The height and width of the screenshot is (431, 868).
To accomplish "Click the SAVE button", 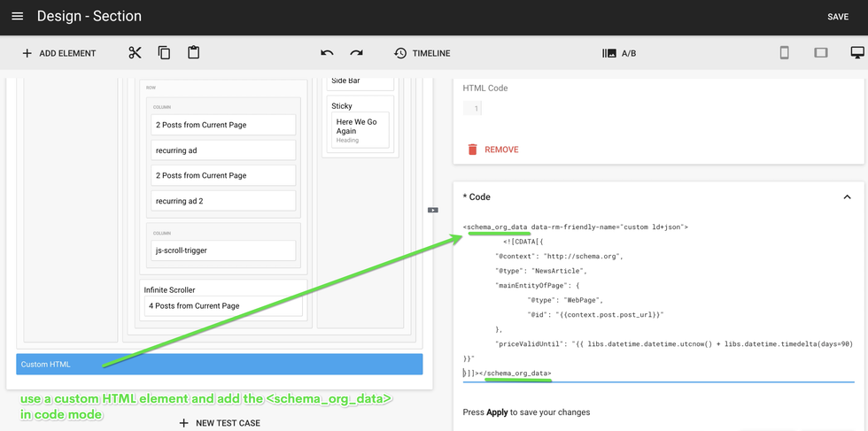I will (838, 17).
